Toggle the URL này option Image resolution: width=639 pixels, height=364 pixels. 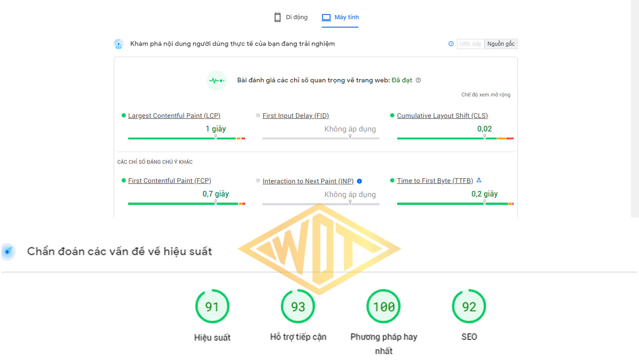click(x=471, y=44)
